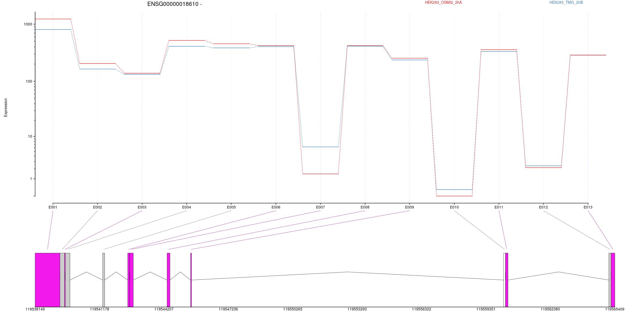Click the blue E002 expression segment

pyautogui.click(x=97, y=69)
